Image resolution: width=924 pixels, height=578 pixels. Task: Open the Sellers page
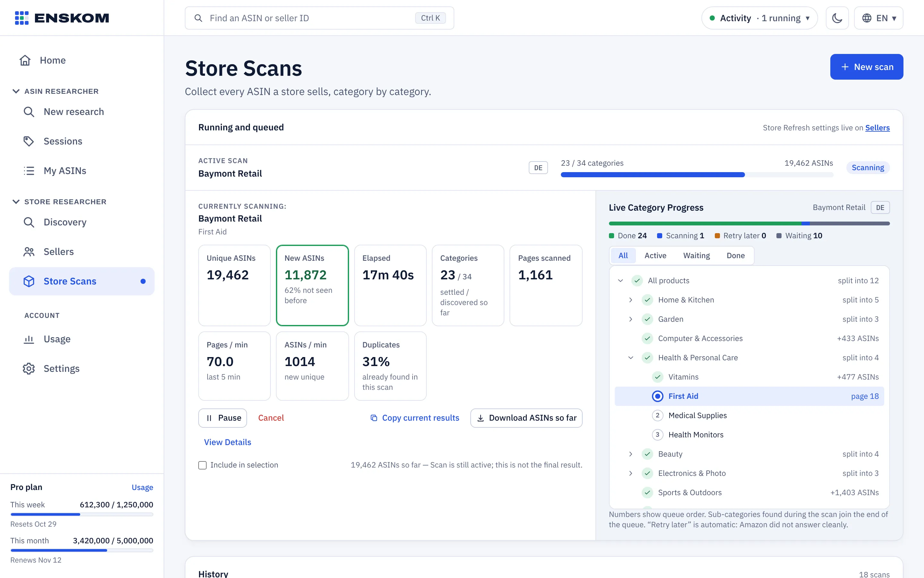tap(82, 251)
